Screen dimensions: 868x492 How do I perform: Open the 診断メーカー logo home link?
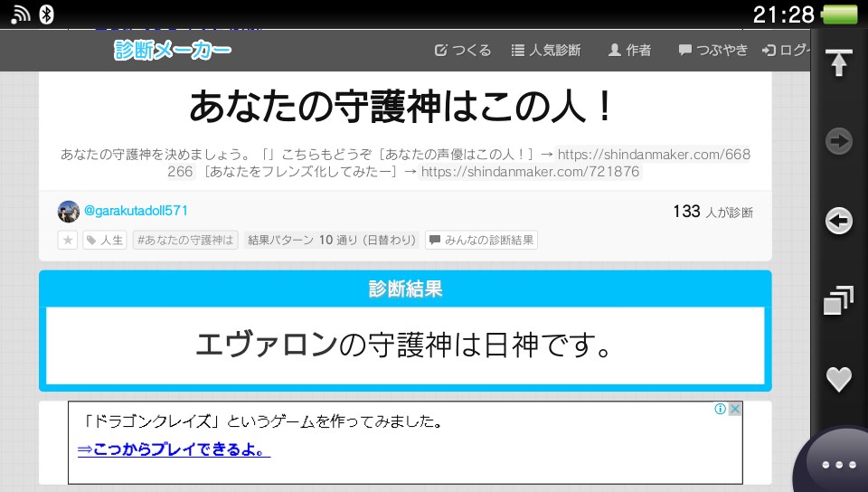tap(172, 51)
